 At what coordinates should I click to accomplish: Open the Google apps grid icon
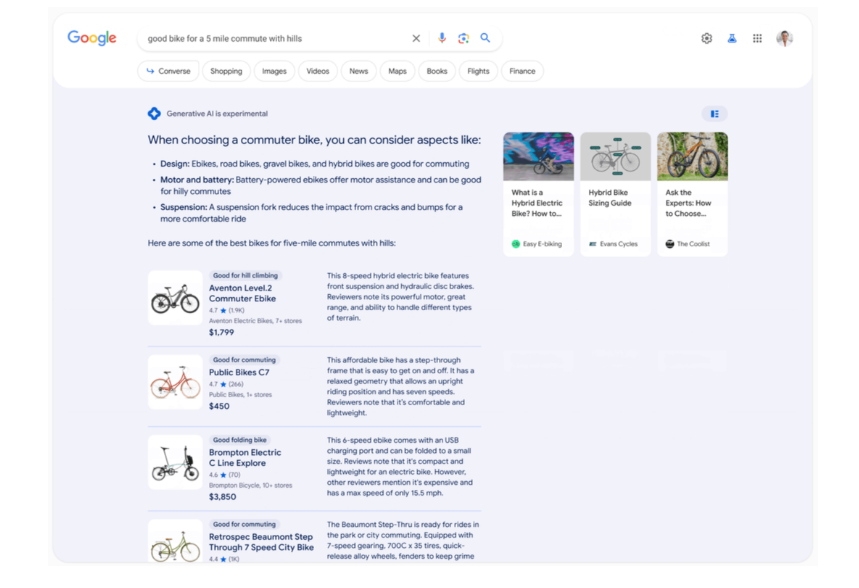[x=757, y=38]
